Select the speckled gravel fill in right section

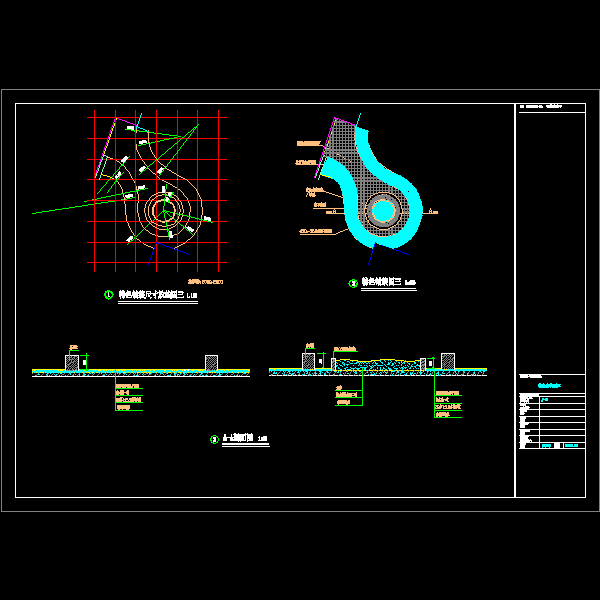(377, 364)
